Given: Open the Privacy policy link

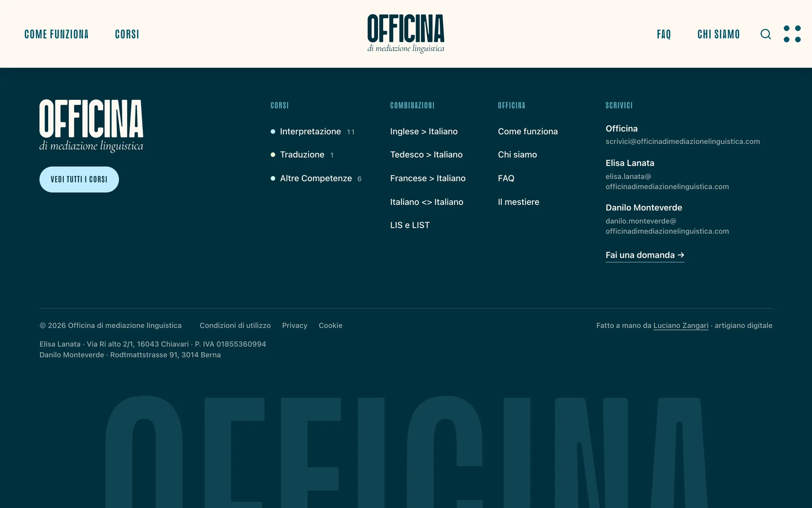Looking at the screenshot, I should pyautogui.click(x=295, y=326).
